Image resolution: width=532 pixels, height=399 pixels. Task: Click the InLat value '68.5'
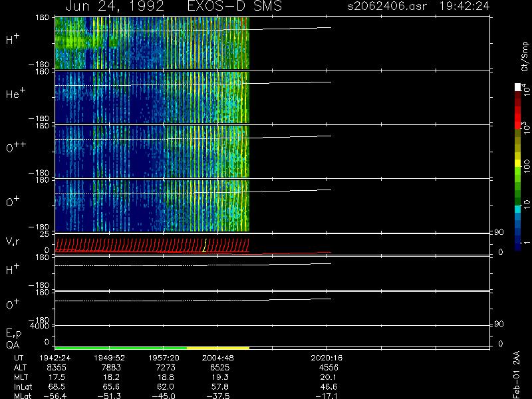click(57, 386)
